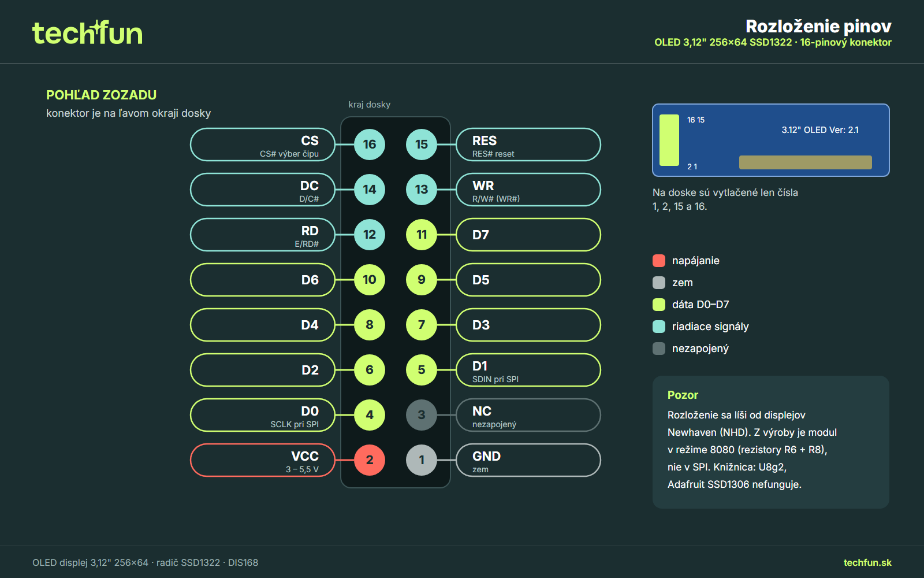Click the techfun logo
The width and height of the screenshot is (924, 578).
(x=87, y=33)
